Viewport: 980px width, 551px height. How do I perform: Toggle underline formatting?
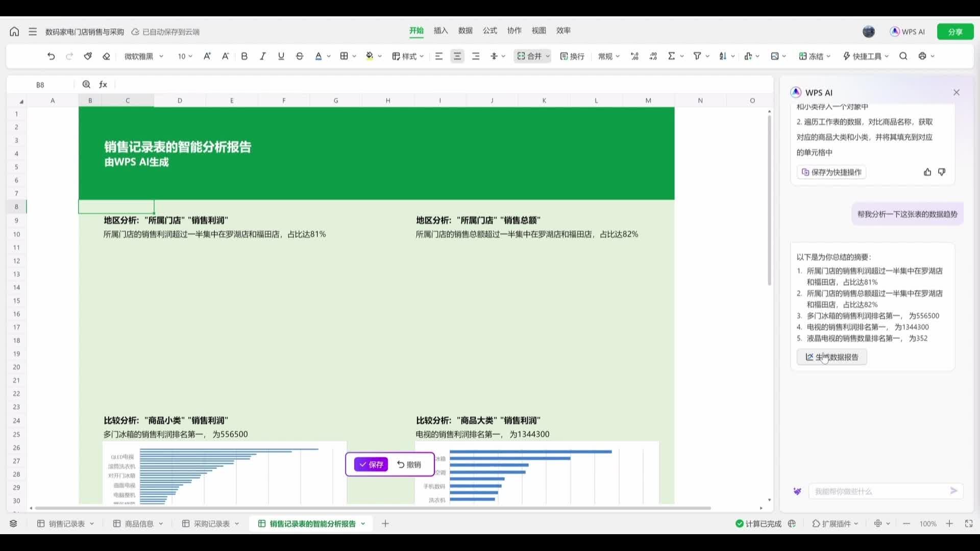[x=281, y=56]
